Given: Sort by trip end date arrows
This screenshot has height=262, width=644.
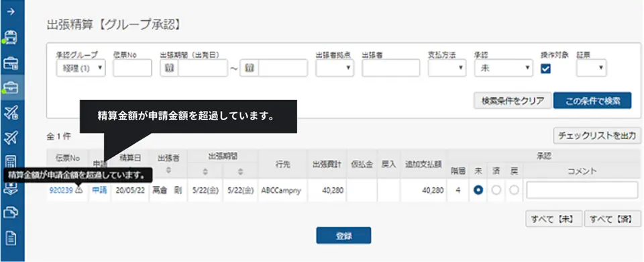Looking at the screenshot, I should [240, 171].
